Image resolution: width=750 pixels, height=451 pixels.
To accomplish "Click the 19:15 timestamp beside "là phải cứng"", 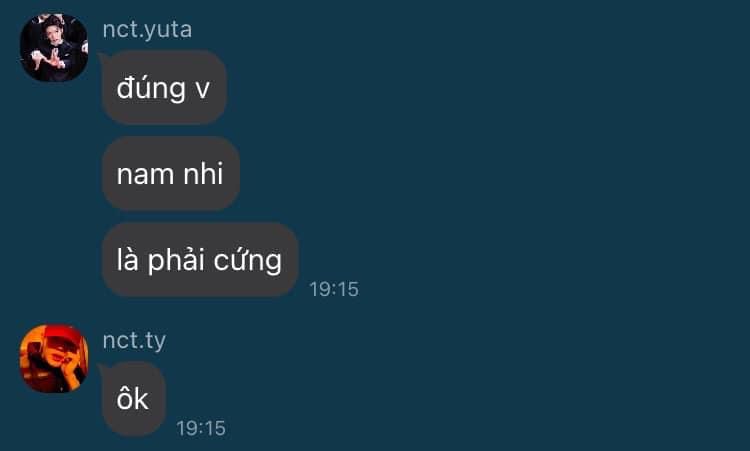I will coord(334,289).
